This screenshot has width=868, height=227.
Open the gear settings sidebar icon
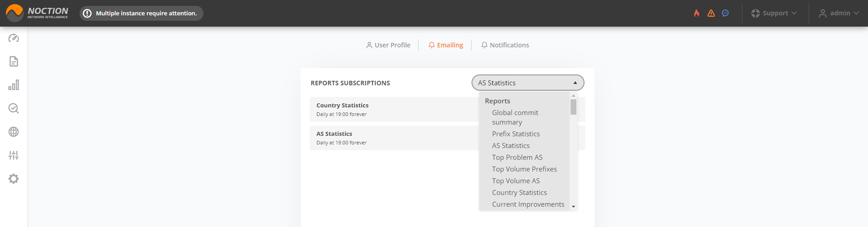(x=14, y=179)
